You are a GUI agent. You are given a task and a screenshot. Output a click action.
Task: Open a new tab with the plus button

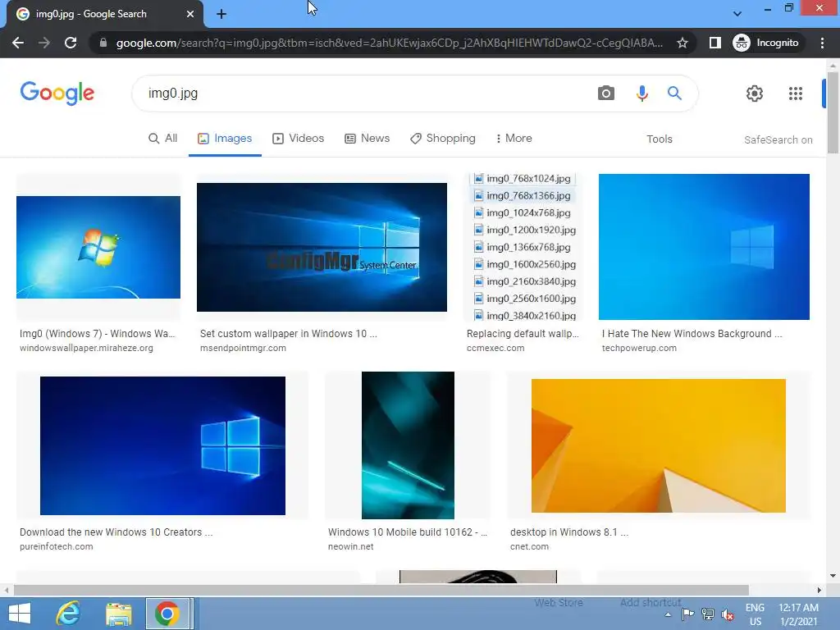pyautogui.click(x=221, y=14)
